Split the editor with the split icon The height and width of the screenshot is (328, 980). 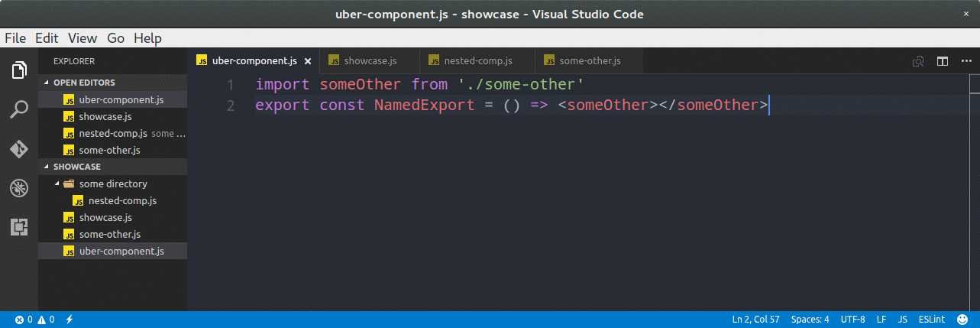pyautogui.click(x=943, y=61)
